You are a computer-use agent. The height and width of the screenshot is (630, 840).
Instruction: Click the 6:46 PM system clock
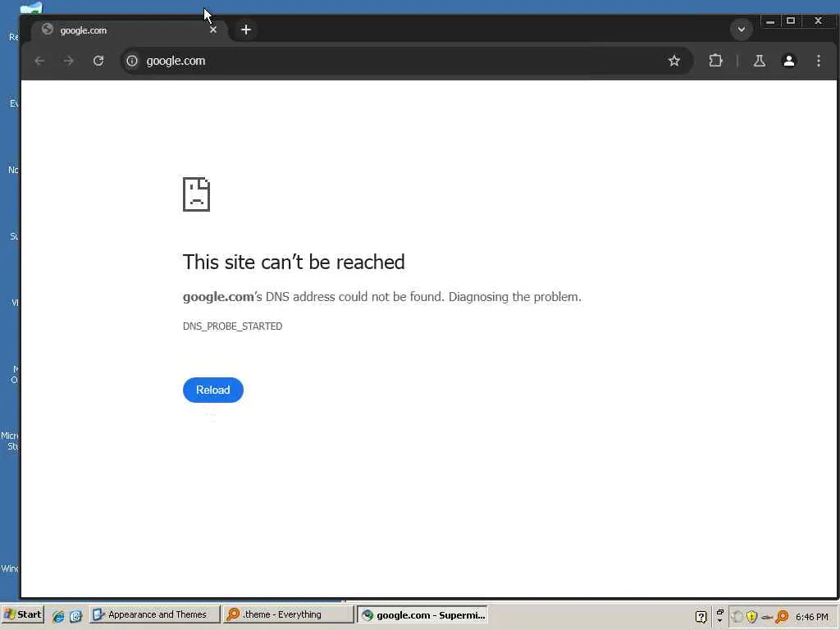click(811, 617)
